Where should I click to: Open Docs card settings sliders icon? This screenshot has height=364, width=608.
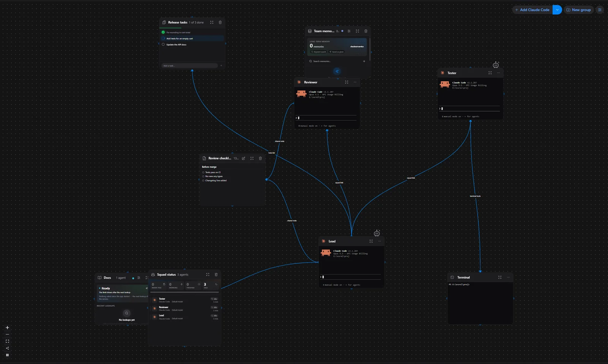pyautogui.click(x=139, y=278)
